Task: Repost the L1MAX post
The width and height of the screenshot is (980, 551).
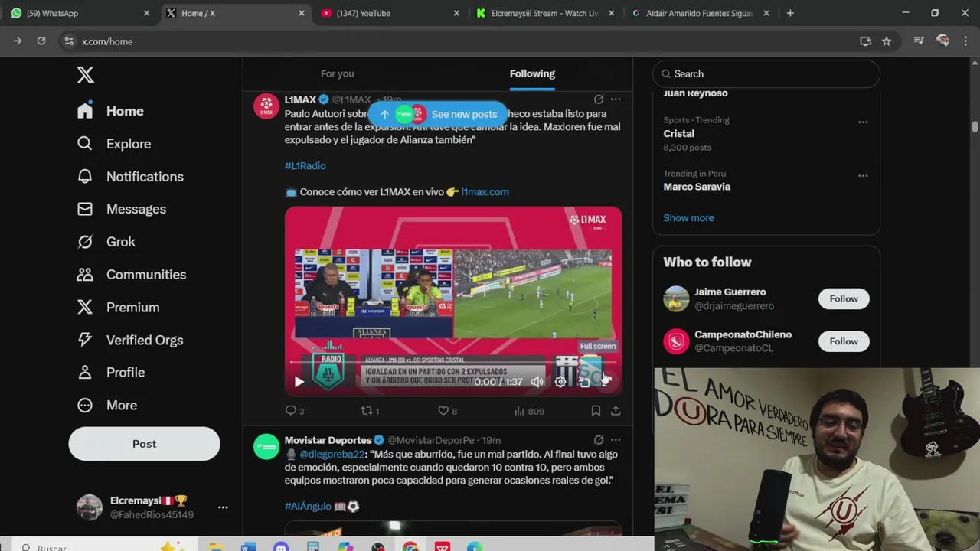Action: click(371, 411)
